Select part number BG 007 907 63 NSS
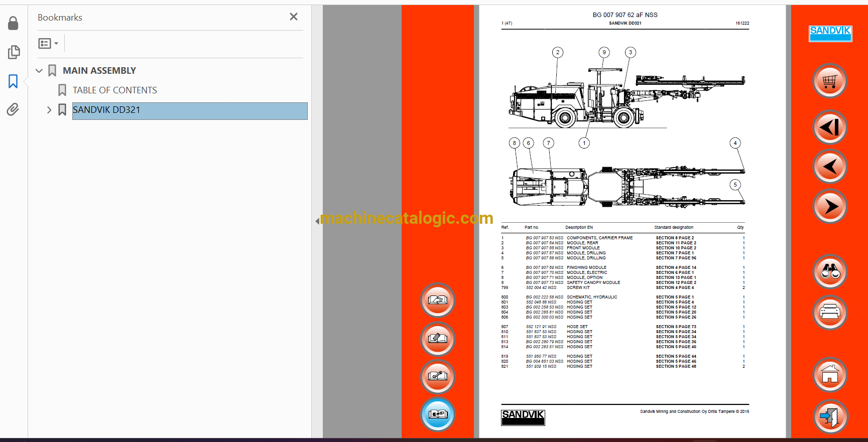The image size is (868, 442). coord(545,238)
